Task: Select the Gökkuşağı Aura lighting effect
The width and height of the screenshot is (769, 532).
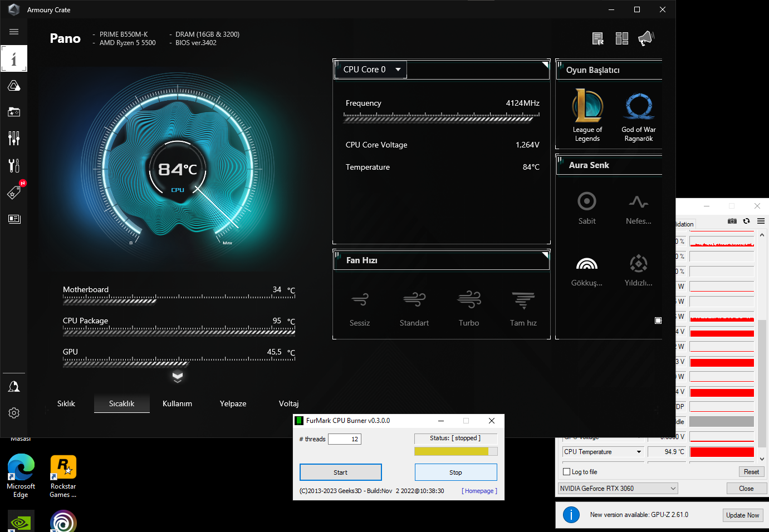Action: tap(587, 270)
